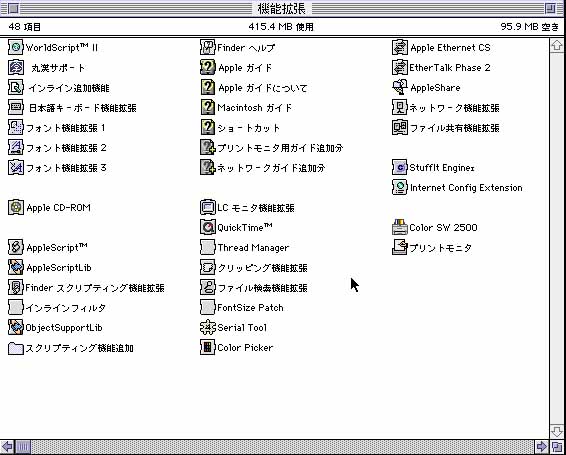The height and width of the screenshot is (455, 566).
Task: Select the Apple ガイド help icon
Action: pos(208,68)
